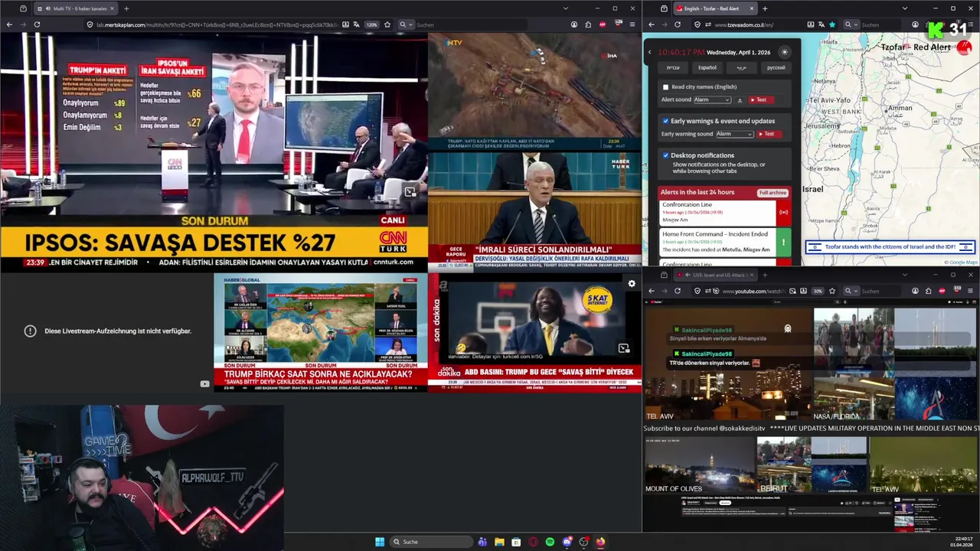
Task: Go back in the Multi TV browser window
Action: 9,24
